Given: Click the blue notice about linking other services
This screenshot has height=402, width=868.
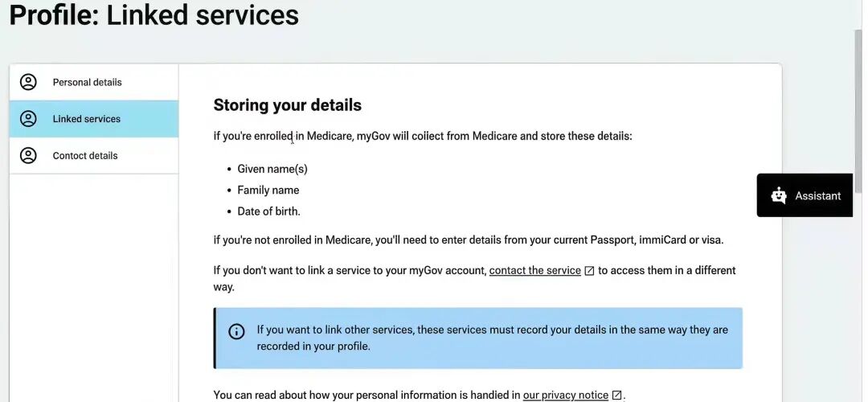Looking at the screenshot, I should pyautogui.click(x=492, y=338).
